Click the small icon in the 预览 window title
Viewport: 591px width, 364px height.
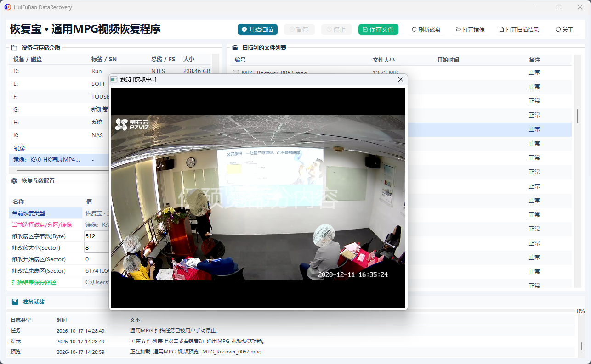(114, 79)
